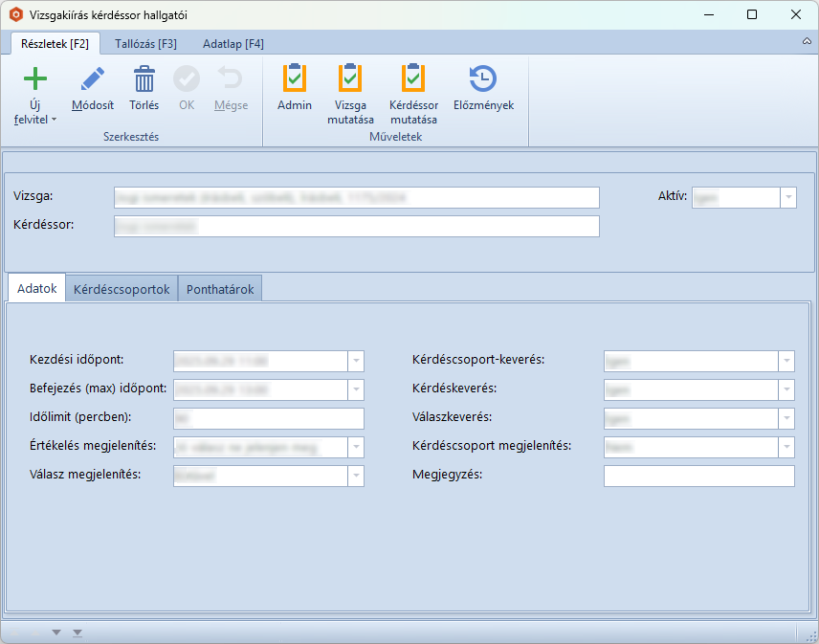This screenshot has height=644, width=819.
Task: Open the Értékelés megjelenítés dropdown
Action: 356,447
